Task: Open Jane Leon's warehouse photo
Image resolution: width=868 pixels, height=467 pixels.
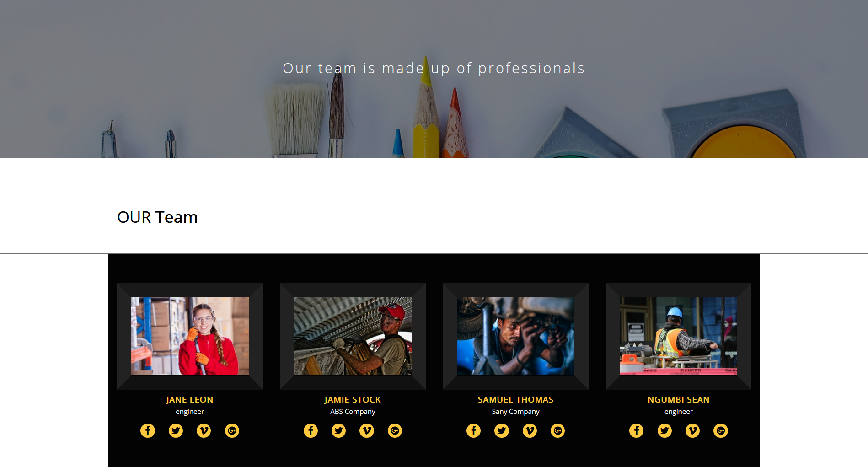Action: pos(190,336)
